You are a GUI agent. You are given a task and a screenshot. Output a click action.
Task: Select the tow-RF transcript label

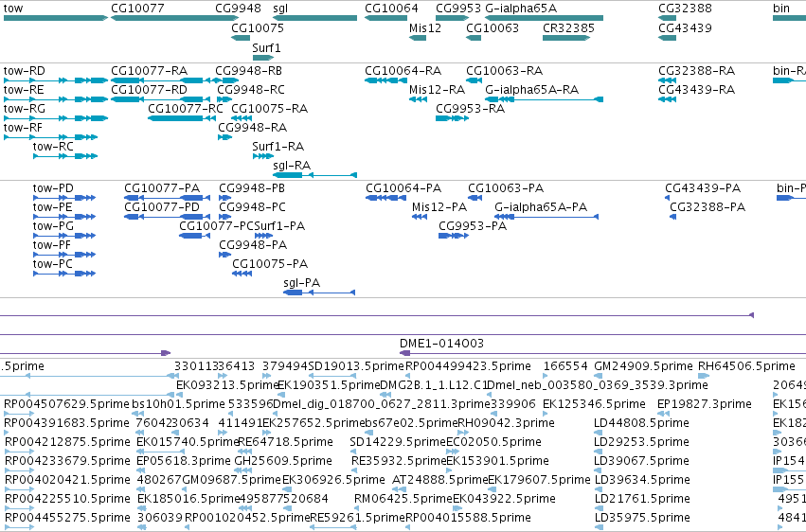[x=23, y=128]
